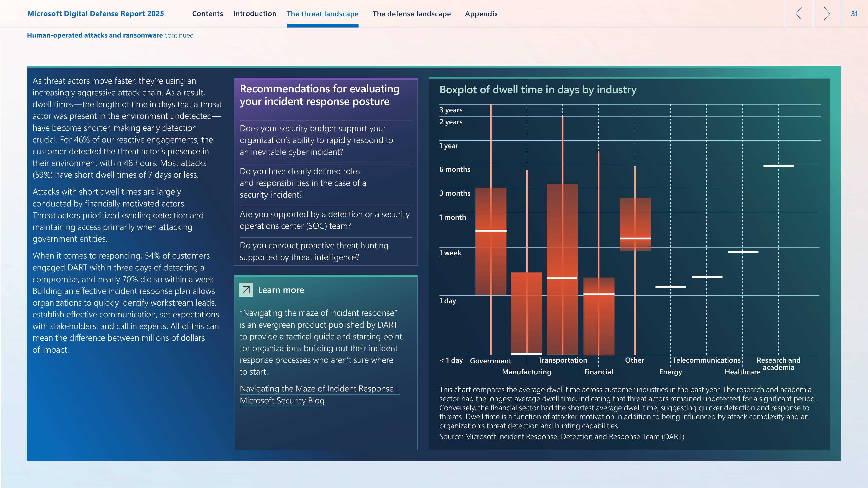This screenshot has width=868, height=488.
Task: Open The defense landscape tab
Action: point(411,14)
